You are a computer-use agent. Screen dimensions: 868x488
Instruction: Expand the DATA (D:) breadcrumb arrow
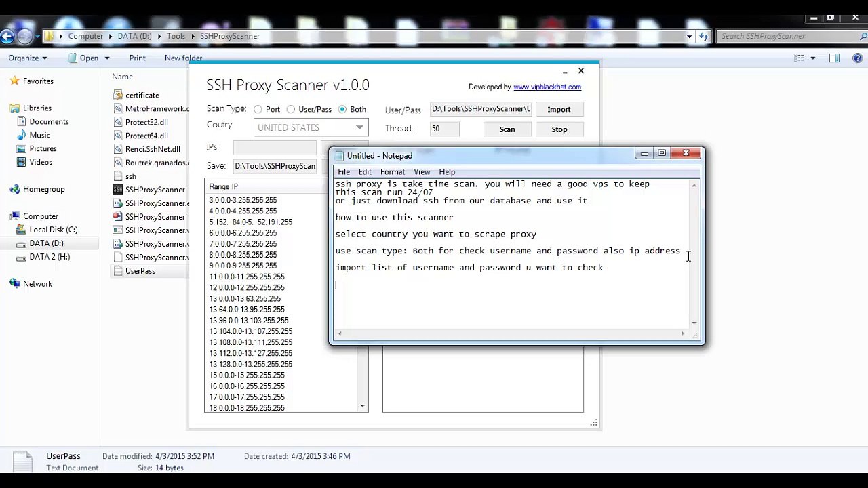[x=158, y=37]
